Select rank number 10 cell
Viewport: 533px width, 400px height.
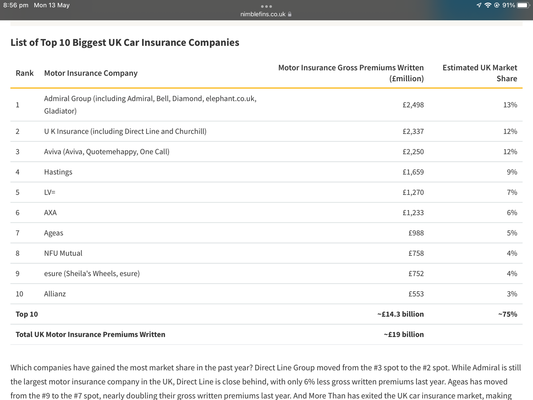(19, 294)
